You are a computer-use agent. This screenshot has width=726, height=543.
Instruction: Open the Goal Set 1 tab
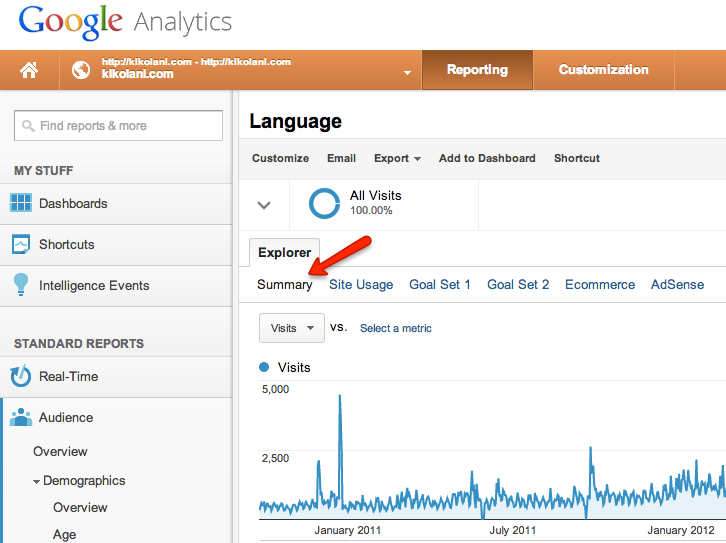[x=440, y=285]
